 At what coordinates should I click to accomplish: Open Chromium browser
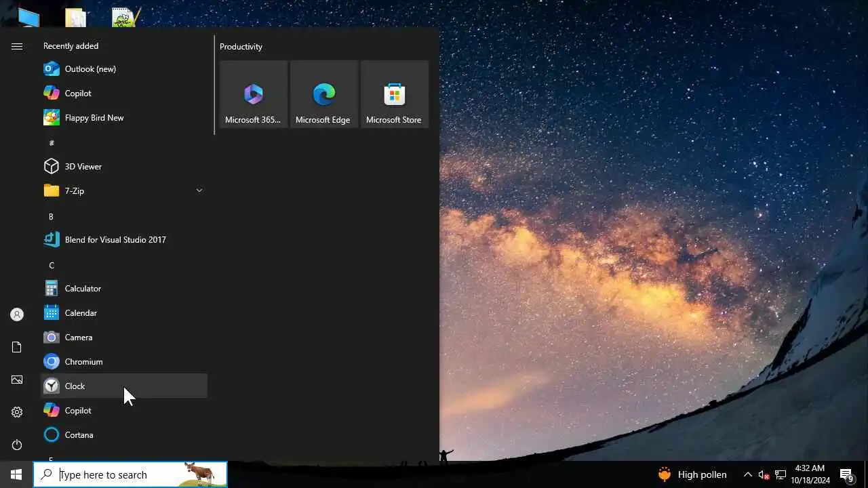pyautogui.click(x=124, y=362)
